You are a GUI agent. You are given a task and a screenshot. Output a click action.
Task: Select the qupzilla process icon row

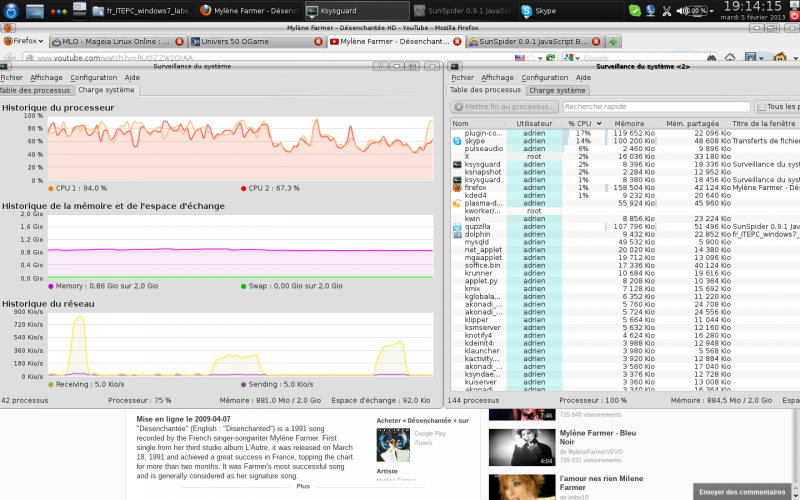click(x=457, y=227)
